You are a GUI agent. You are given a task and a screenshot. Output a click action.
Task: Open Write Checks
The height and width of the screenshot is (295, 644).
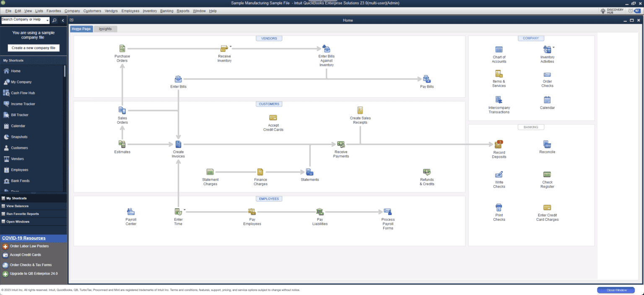[x=499, y=174]
